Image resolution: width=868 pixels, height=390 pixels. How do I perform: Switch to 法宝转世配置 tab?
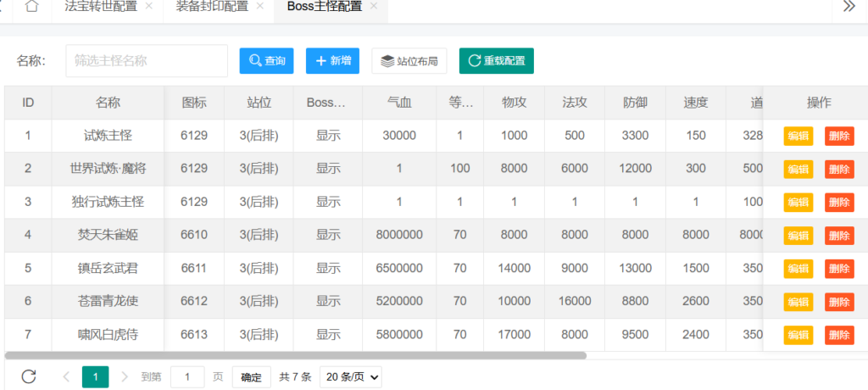coord(101,6)
